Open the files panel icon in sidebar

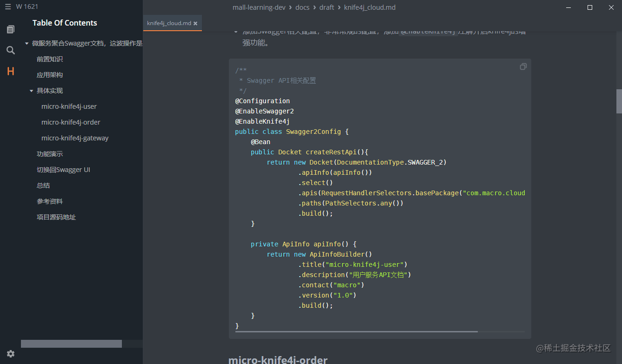pos(10,29)
